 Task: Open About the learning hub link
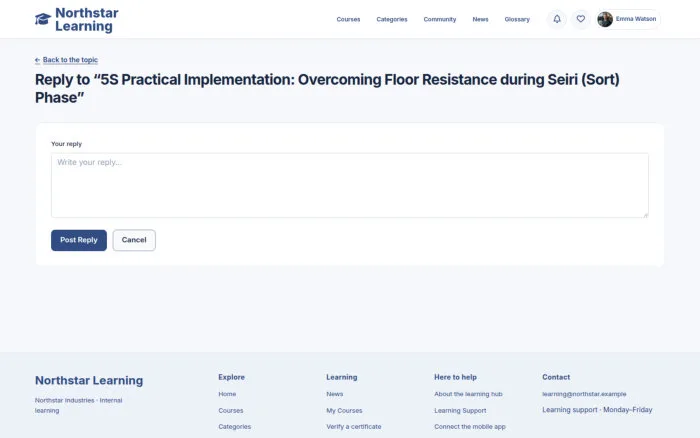[x=468, y=394]
